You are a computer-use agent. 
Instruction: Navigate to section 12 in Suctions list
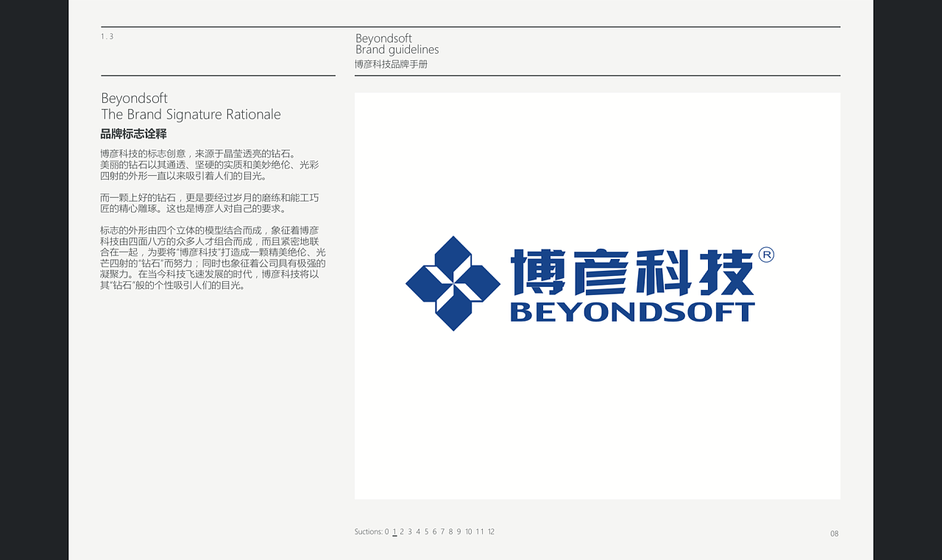point(491,531)
